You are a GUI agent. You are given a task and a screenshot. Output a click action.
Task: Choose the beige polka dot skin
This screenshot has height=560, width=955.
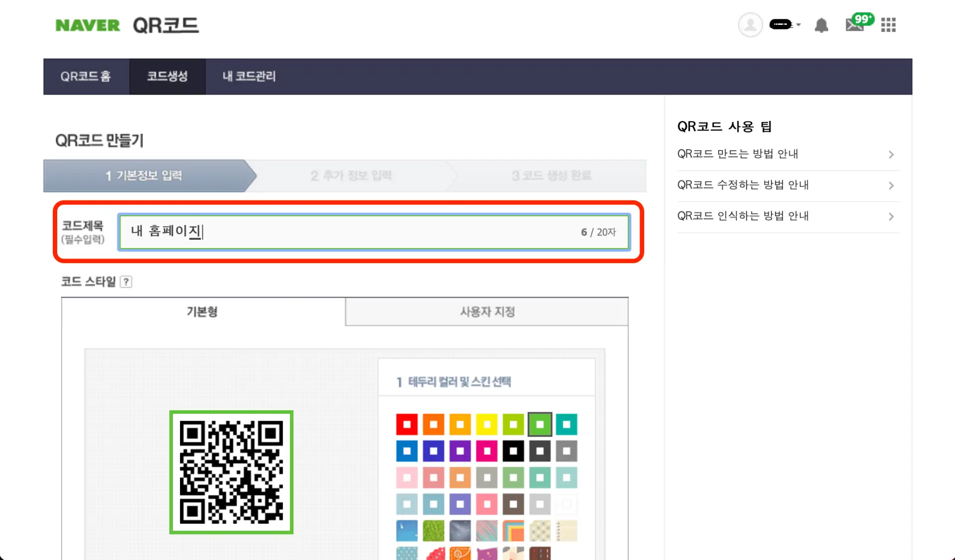540,531
